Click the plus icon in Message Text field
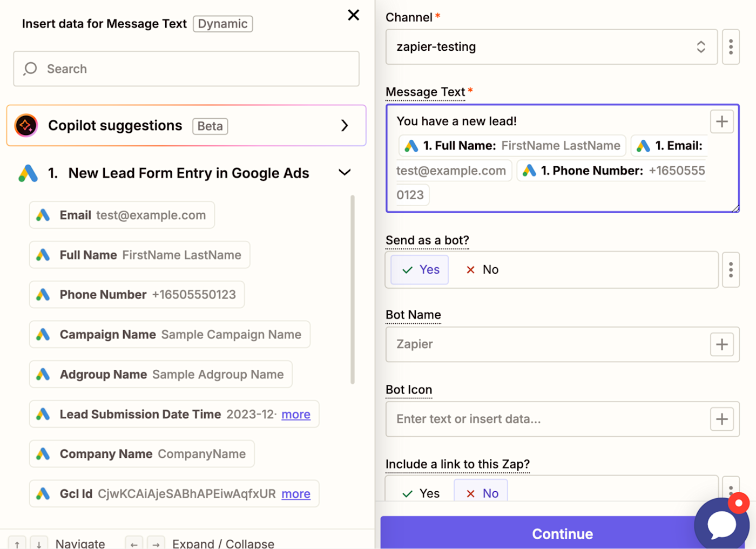 722,121
